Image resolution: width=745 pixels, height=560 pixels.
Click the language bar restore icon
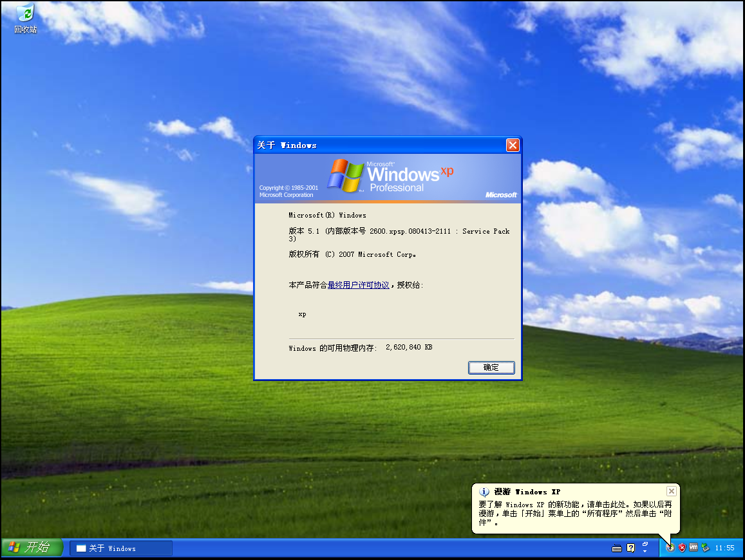[x=645, y=545]
